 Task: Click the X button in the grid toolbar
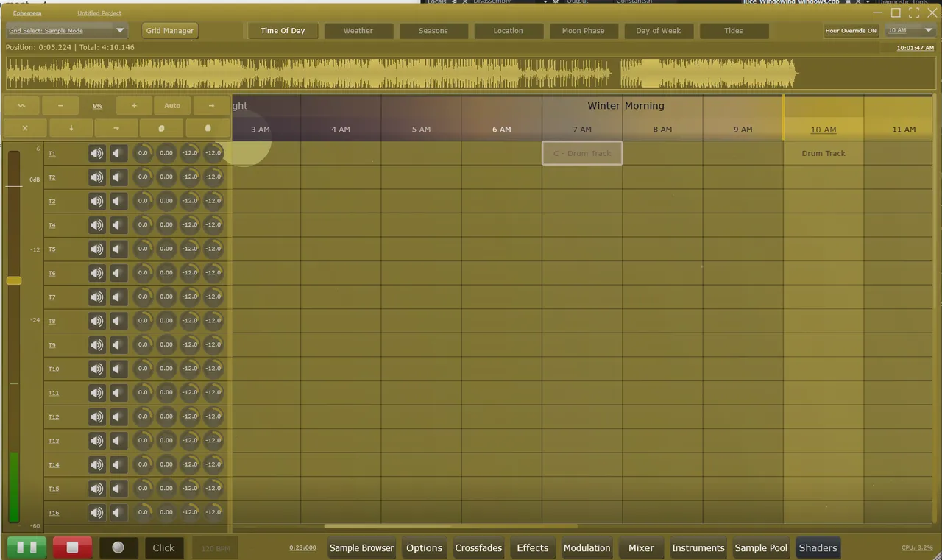(x=25, y=128)
